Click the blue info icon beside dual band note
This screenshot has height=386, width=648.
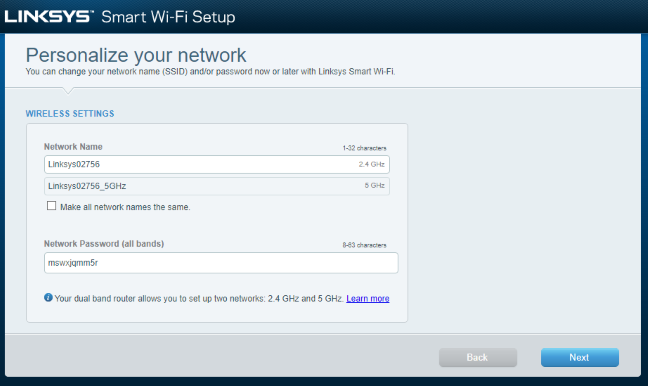pyautogui.click(x=48, y=298)
